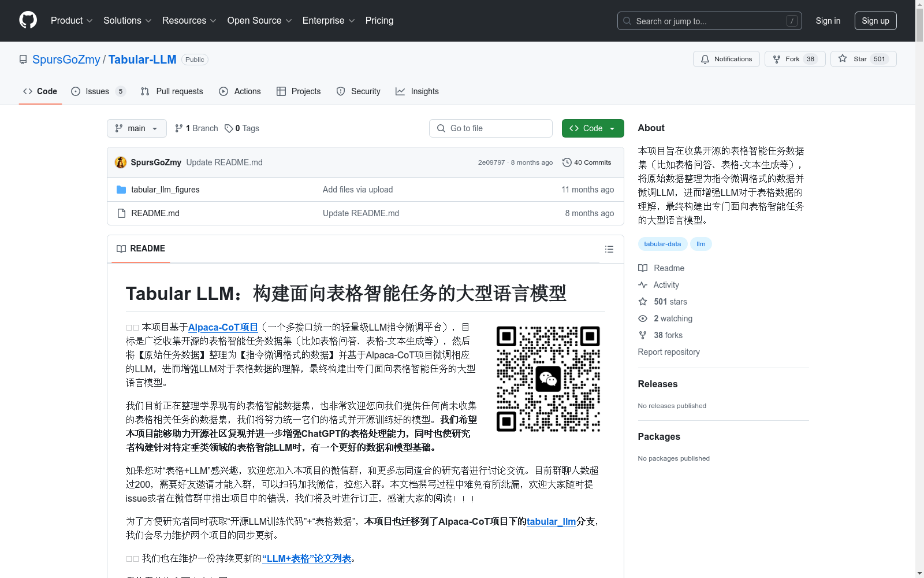Follow the Alpaca-CoT项目 link
Image resolution: width=924 pixels, height=578 pixels.
[223, 327]
